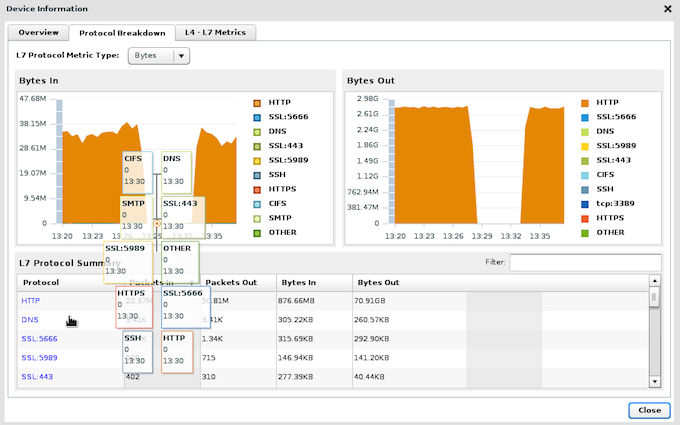
Task: Sort by the Packets Out column header
Action: point(238,282)
